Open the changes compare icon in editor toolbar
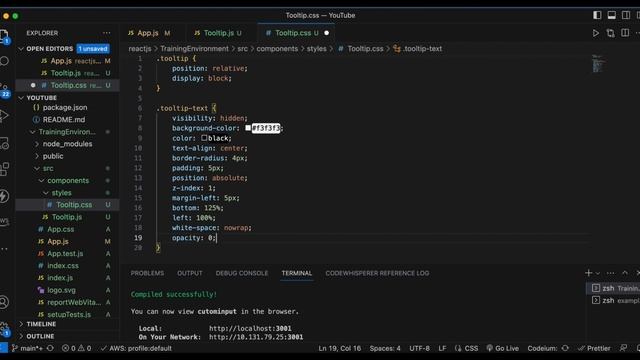Screen dimensions: 640x360 tap(610, 33)
